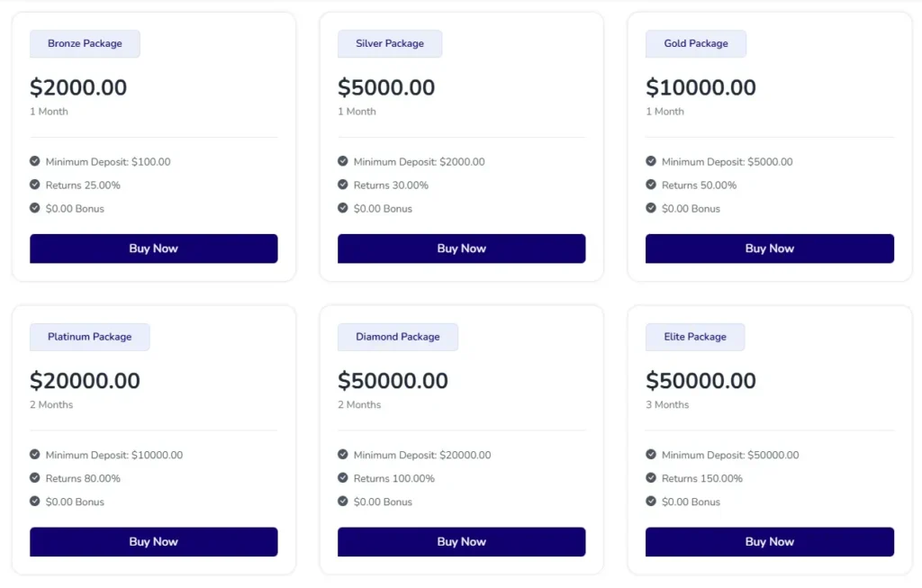
Task: Click the Platinum Package label badge
Action: coord(89,337)
